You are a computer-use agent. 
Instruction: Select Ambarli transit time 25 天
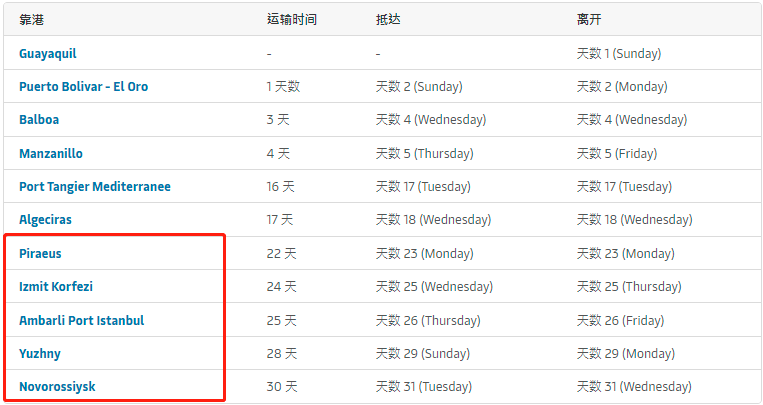point(281,321)
